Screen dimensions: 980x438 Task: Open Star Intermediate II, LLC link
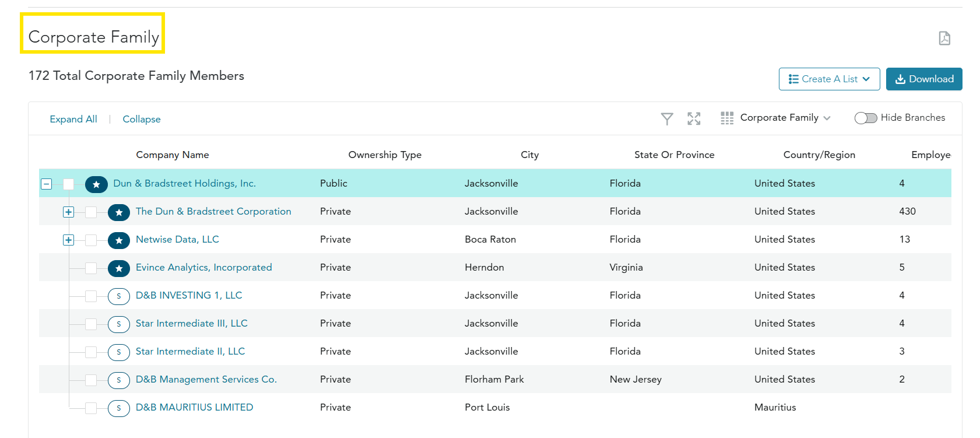point(190,351)
